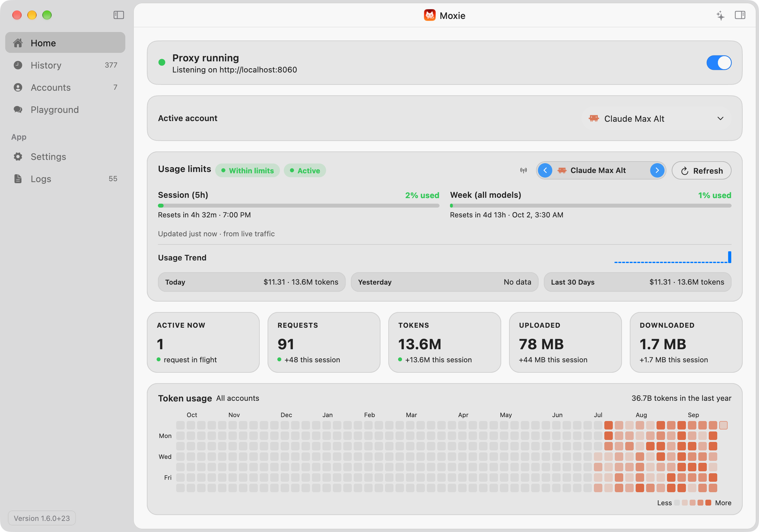Toggle the right inspector panel icon

[x=740, y=15]
